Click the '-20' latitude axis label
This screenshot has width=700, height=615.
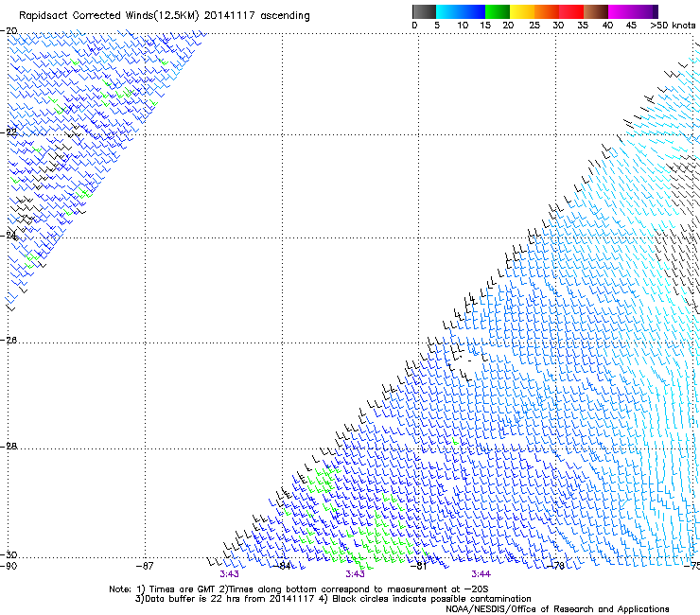coord(9,31)
